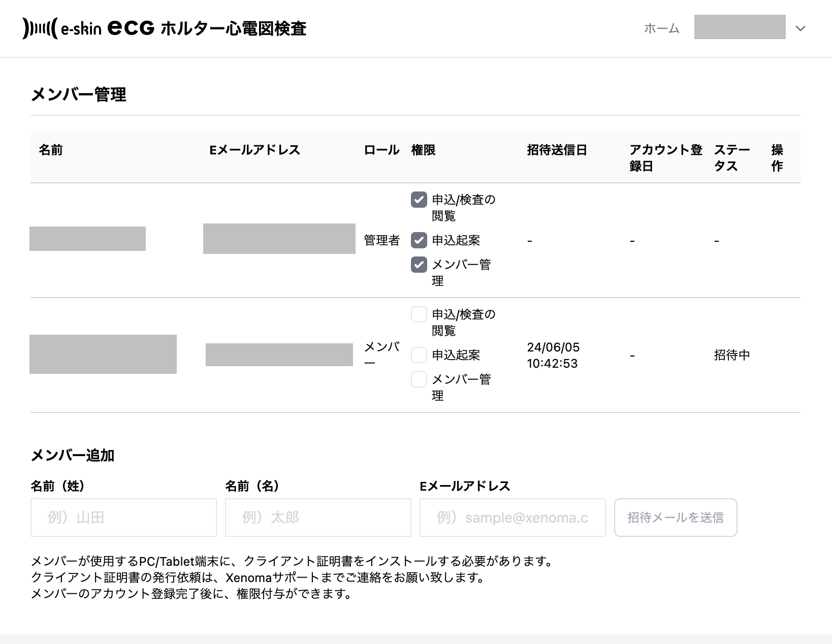The height and width of the screenshot is (644, 832).
Task: Enable 申込起案 for the invited member
Action: (419, 355)
